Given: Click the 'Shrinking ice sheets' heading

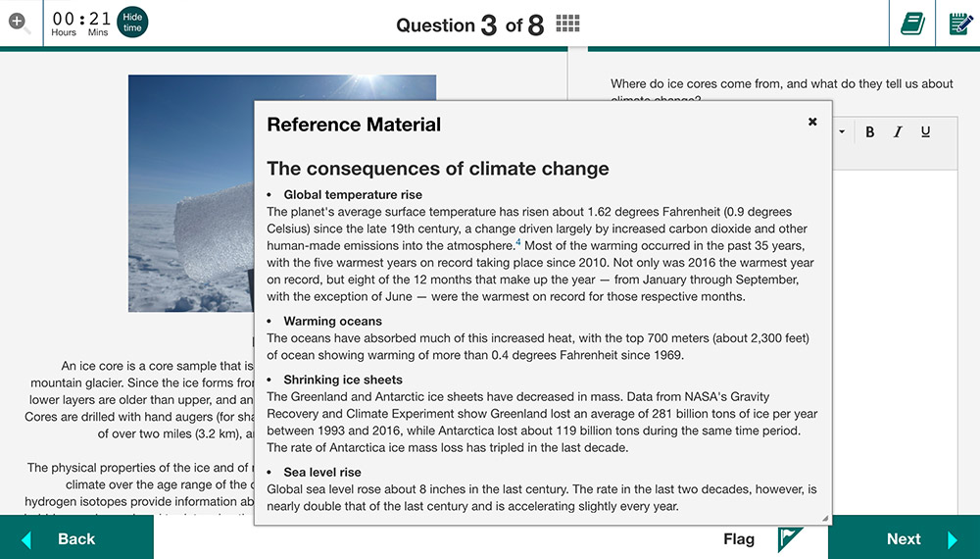Looking at the screenshot, I should 342,380.
